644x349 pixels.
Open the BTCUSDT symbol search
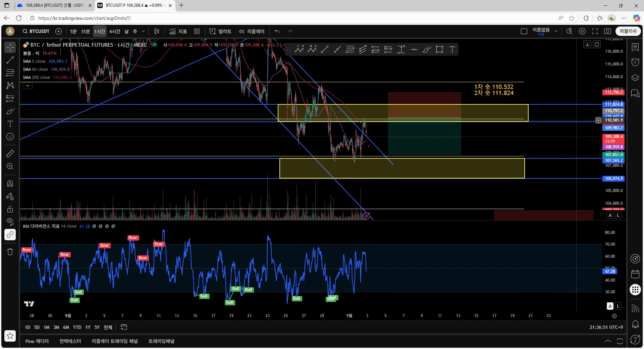click(36, 31)
